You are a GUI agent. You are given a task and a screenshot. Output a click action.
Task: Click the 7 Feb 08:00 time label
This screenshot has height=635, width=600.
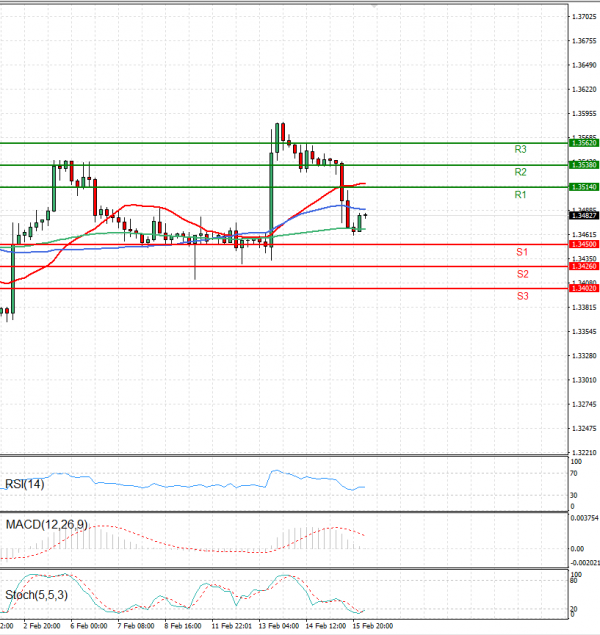coord(136,626)
